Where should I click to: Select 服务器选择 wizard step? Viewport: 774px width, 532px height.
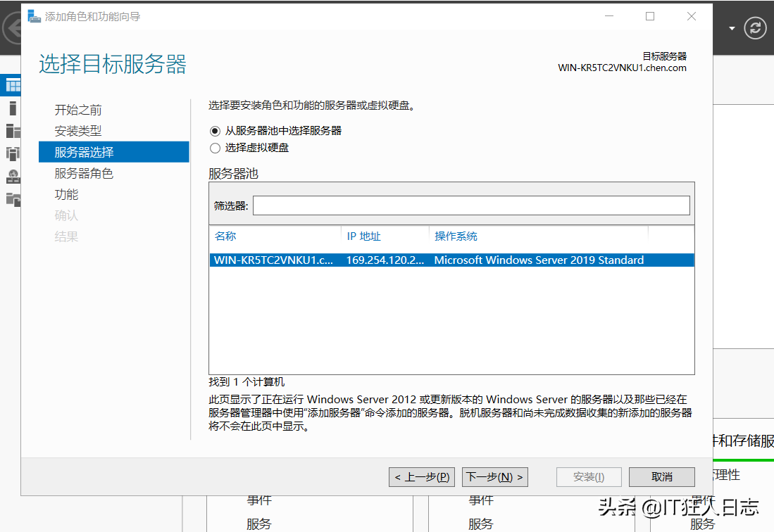[113, 152]
